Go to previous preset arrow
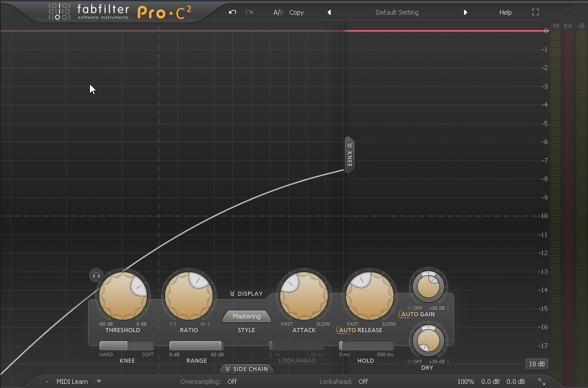This screenshot has width=588, height=388. point(330,12)
